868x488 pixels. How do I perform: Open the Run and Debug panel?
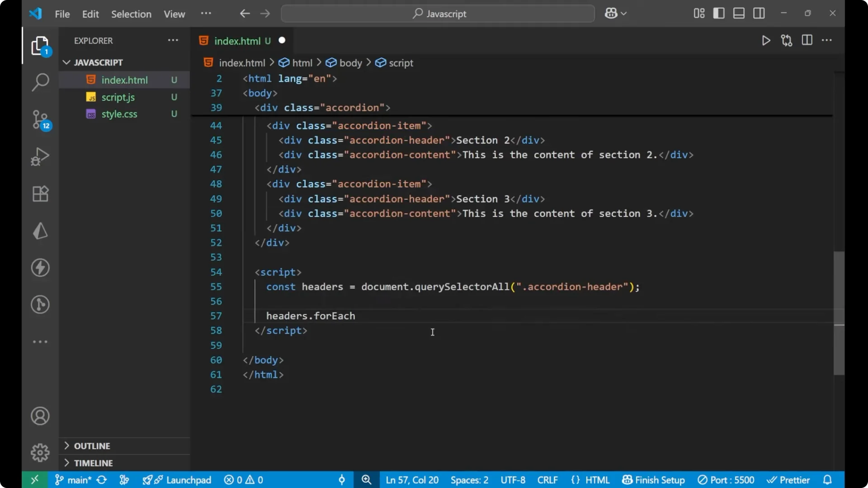click(40, 156)
